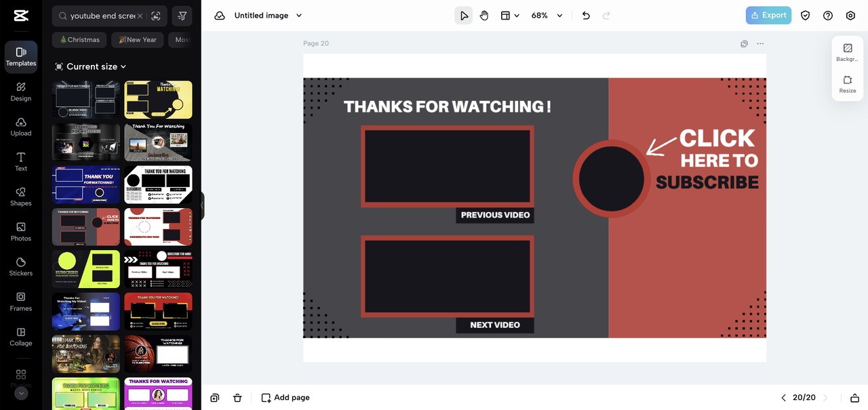Open the Background panel option
This screenshot has height=410, width=868.
(x=848, y=52)
